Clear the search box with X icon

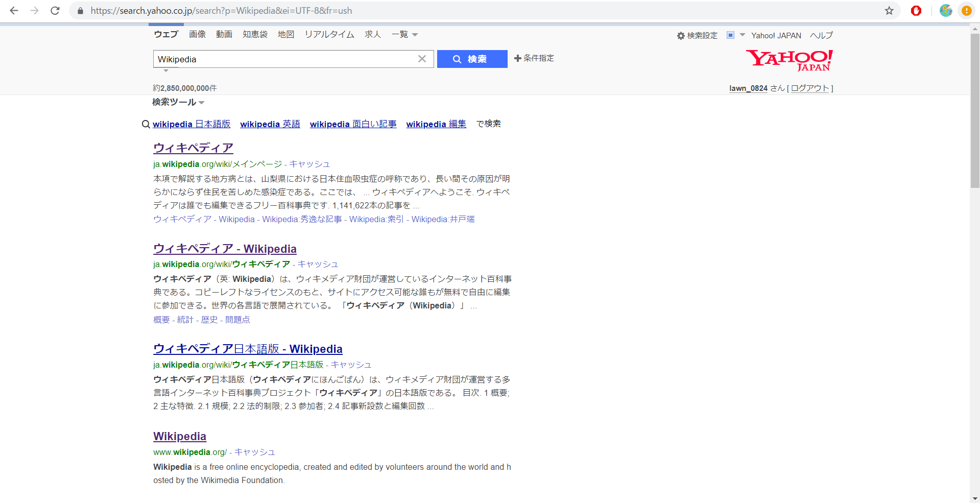click(x=422, y=59)
